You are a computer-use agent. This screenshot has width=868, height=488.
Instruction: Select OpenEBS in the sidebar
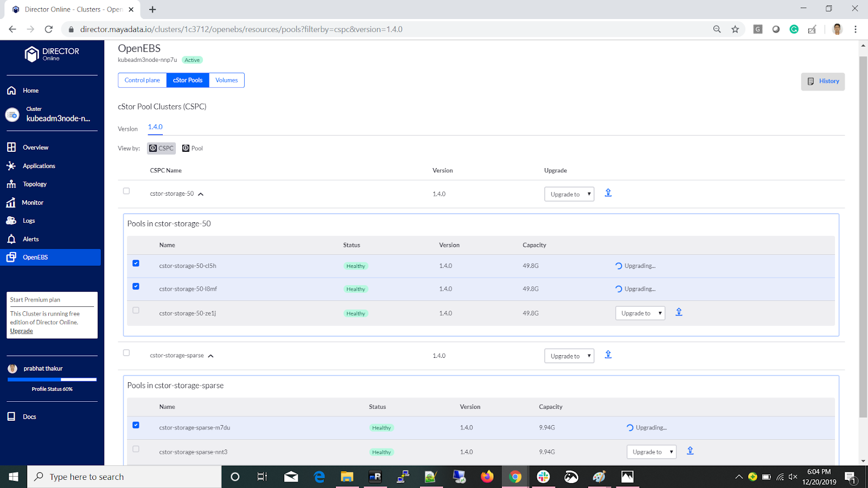pyautogui.click(x=50, y=257)
